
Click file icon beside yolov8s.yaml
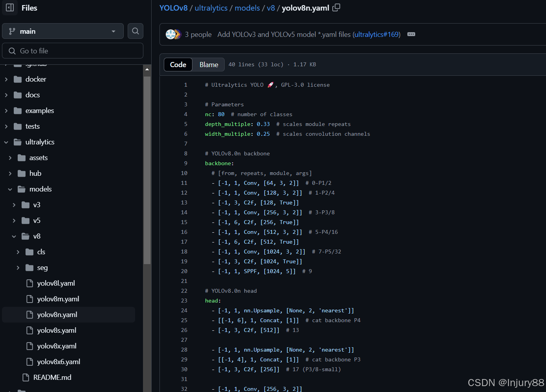[x=29, y=330]
